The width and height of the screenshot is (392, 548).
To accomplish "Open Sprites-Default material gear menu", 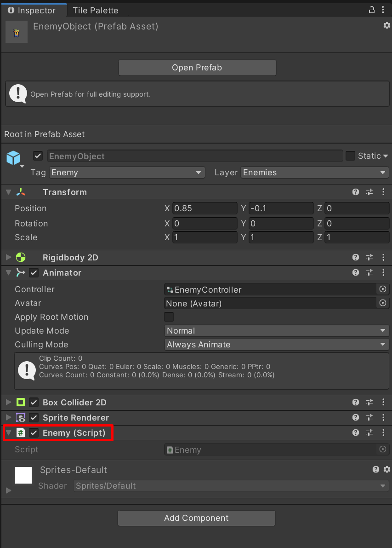I will [387, 469].
